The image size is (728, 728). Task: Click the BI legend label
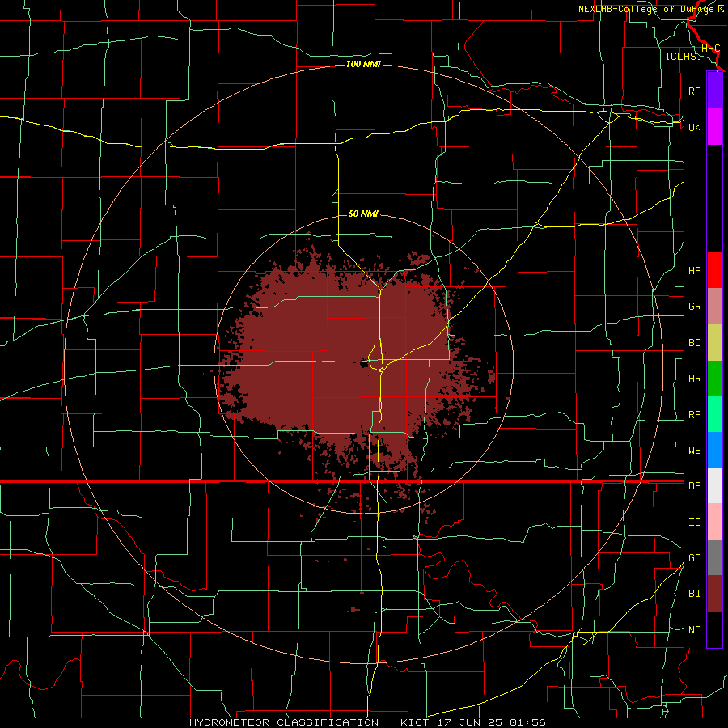(x=694, y=594)
